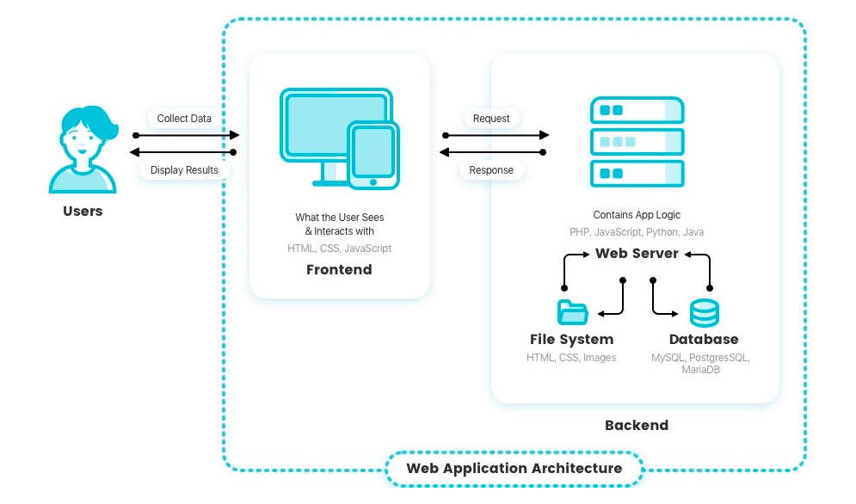856x504 pixels.
Task: Click the Contains App Logic caption
Action: 637,214
